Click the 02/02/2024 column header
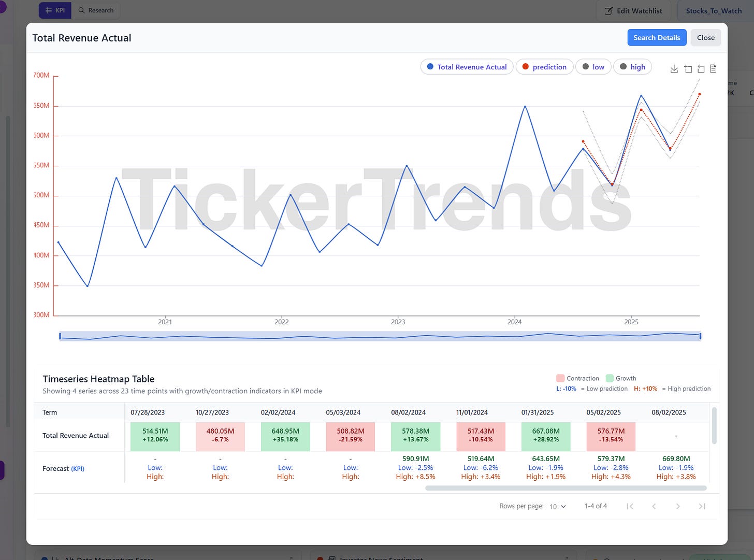 [278, 412]
